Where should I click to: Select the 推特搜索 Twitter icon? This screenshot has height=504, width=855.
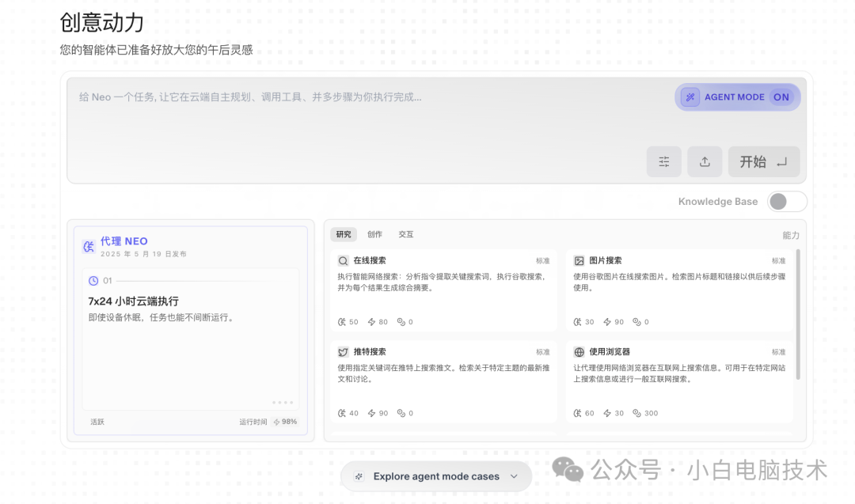click(343, 351)
